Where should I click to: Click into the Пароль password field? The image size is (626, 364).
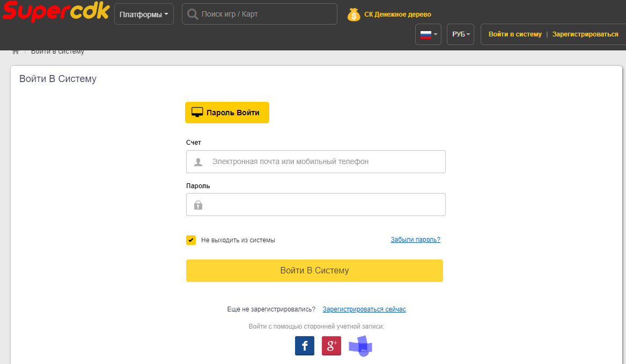coord(322,205)
